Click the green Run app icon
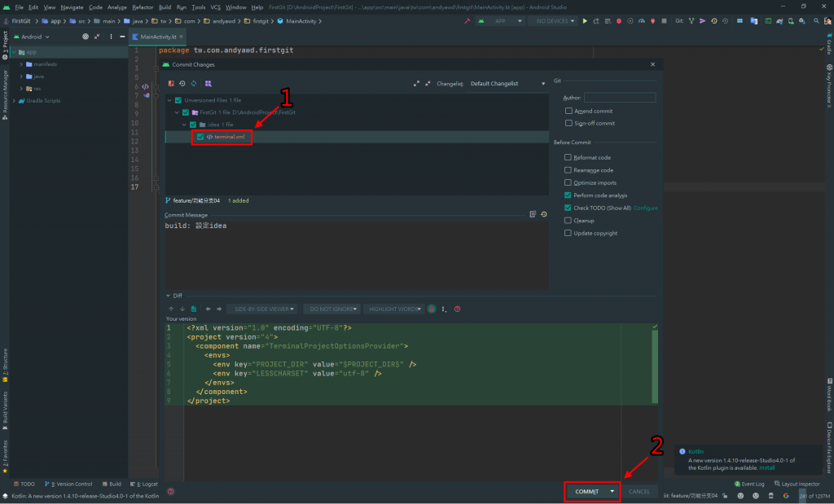Image resolution: width=834 pixels, height=504 pixels. tap(585, 21)
